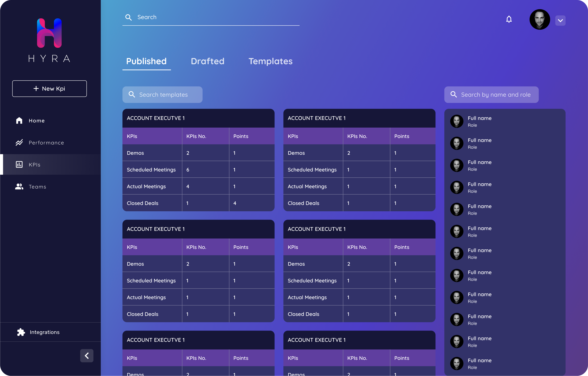Click Scheduled Meetings value 6 in first card
The height and width of the screenshot is (376, 588).
click(188, 170)
